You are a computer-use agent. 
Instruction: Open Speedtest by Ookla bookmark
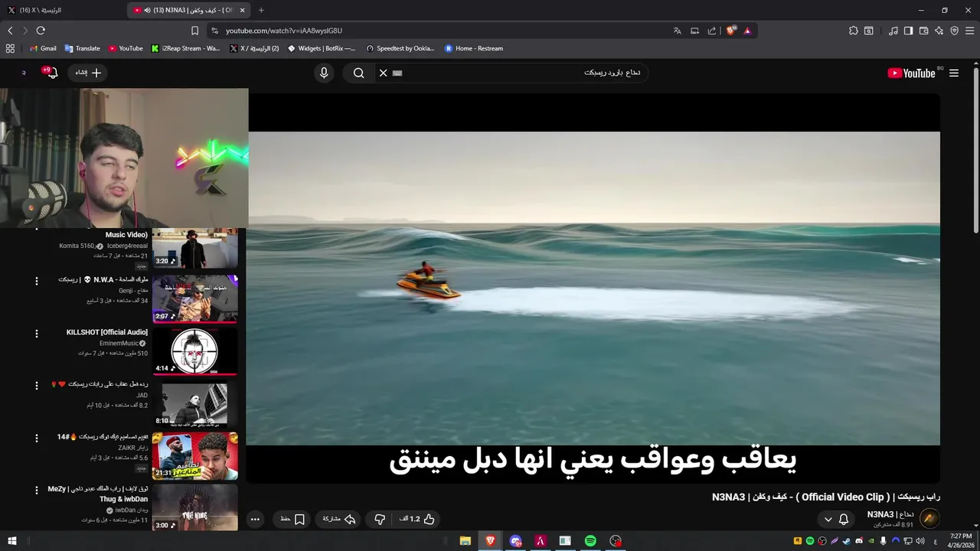(x=400, y=48)
